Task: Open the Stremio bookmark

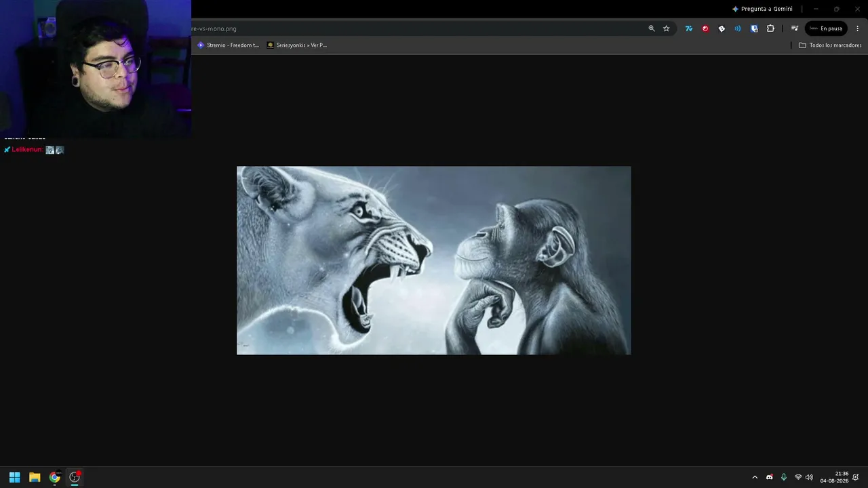Action: [x=228, y=45]
